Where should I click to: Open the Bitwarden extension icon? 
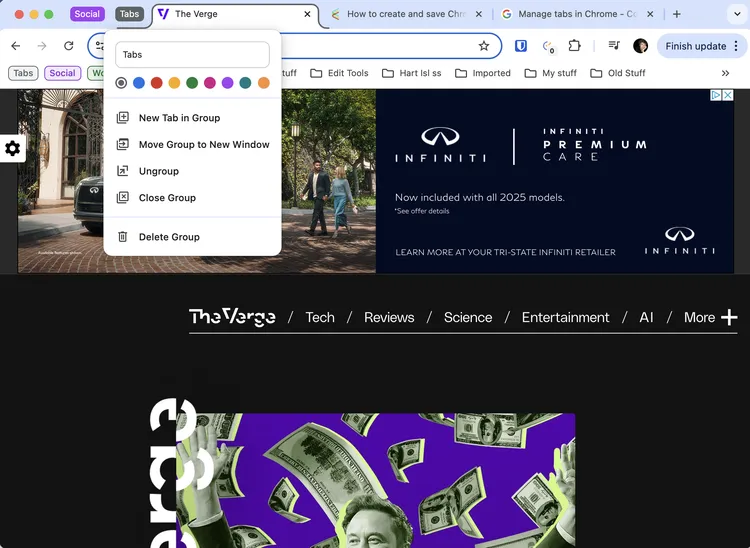point(521,46)
